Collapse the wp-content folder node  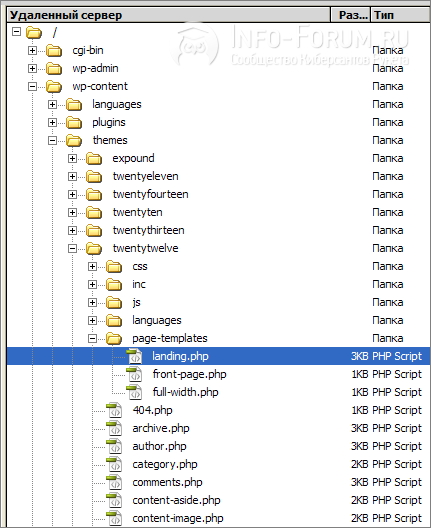(x=32, y=87)
